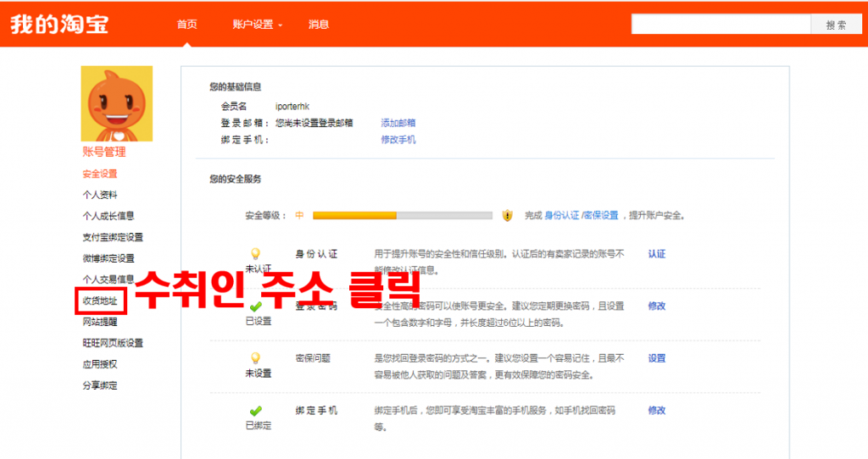Click the 认证 link for 身份认证
The height and width of the screenshot is (459, 868).
pyautogui.click(x=657, y=254)
